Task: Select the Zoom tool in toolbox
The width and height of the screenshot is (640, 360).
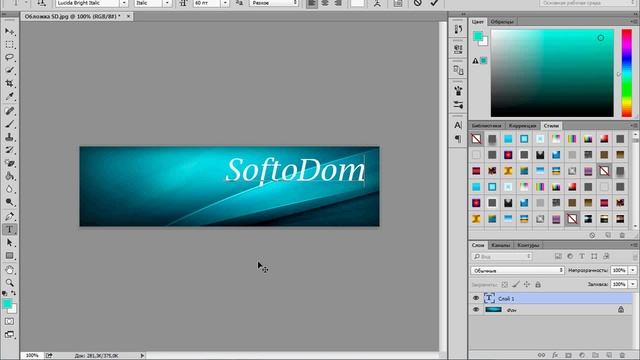Action: 9,282
